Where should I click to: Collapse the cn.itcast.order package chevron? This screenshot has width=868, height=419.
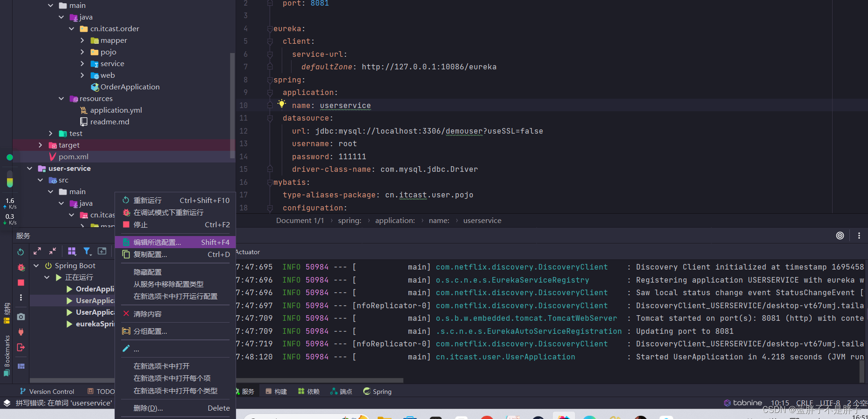(x=72, y=29)
